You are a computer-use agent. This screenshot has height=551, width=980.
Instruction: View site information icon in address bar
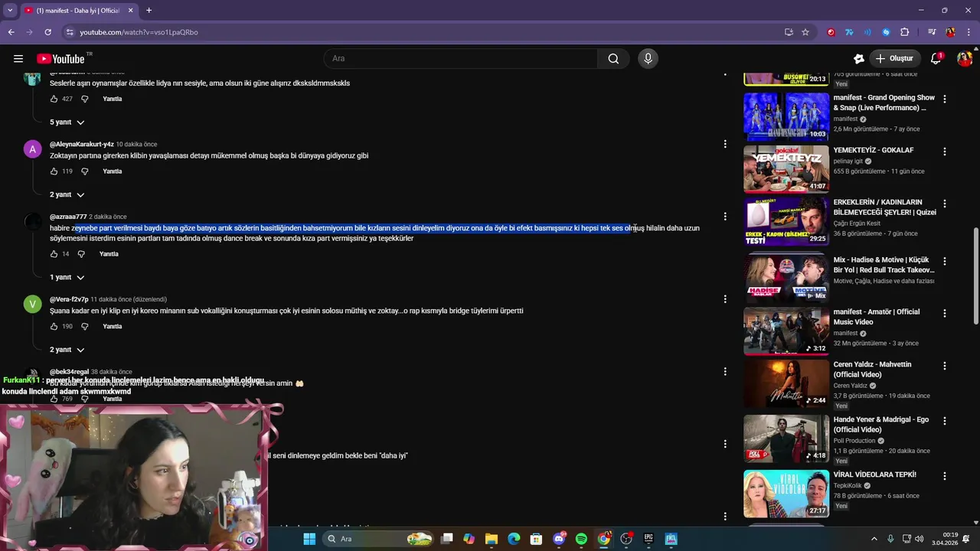coord(70,32)
